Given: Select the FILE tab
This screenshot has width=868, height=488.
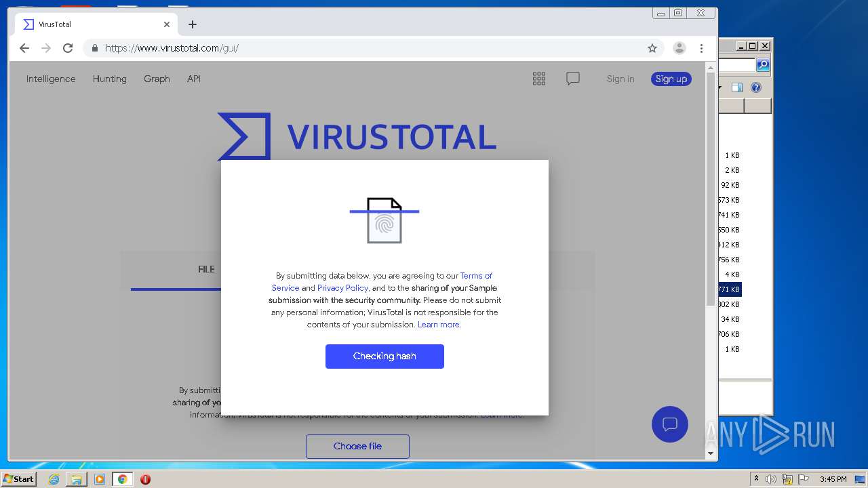Looking at the screenshot, I should click(x=206, y=269).
